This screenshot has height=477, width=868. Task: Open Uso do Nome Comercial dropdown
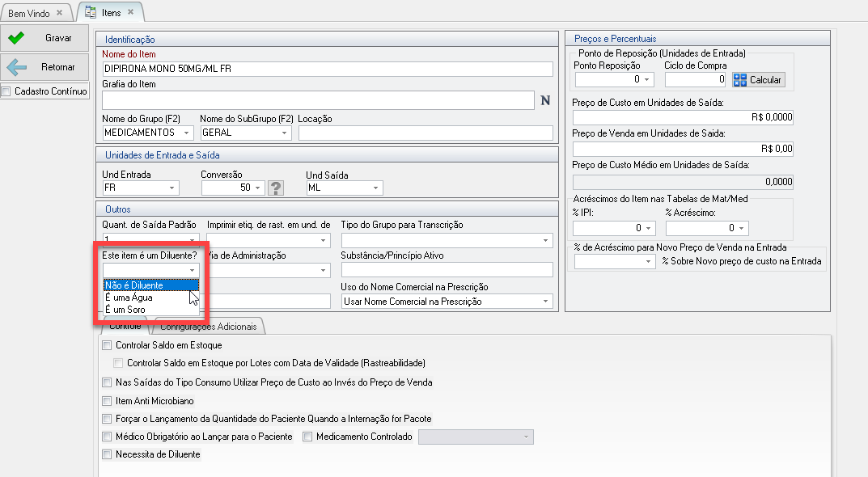pos(547,302)
